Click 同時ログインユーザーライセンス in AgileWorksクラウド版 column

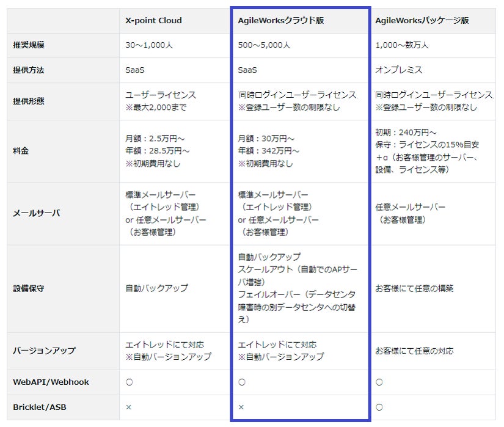coord(298,95)
